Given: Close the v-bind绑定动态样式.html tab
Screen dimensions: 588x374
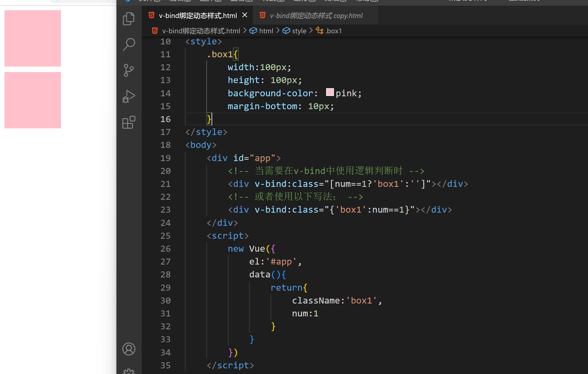Looking at the screenshot, I should (245, 15).
